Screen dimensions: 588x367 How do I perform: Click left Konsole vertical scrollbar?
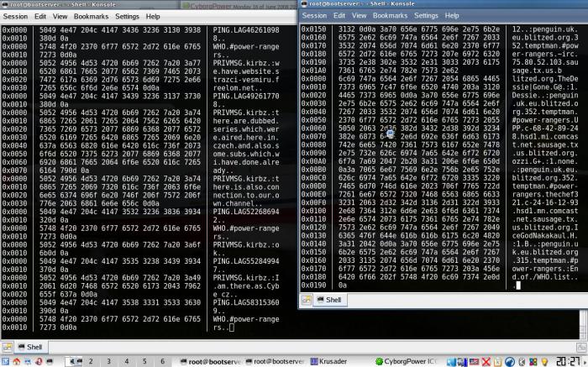tap(583, 324)
